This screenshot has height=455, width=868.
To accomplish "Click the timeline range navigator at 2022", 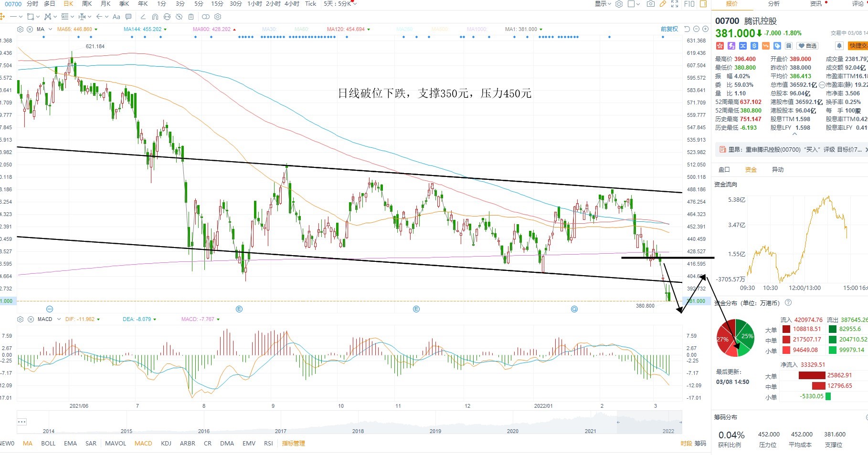I will 668,431.
